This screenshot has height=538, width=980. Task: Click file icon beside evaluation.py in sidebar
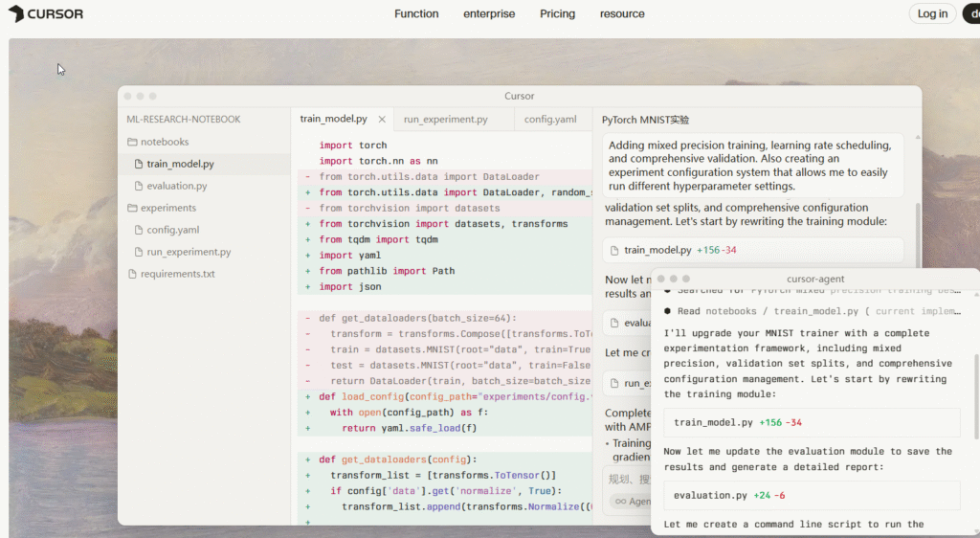point(139,186)
